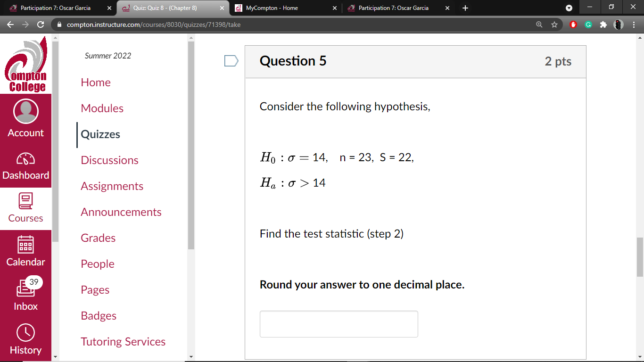The height and width of the screenshot is (362, 644).
Task: Open the Dashboard from the sidebar
Action: tap(25, 163)
